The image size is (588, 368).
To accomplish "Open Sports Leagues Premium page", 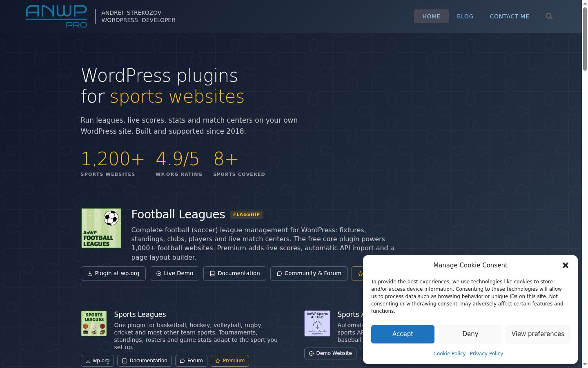I will (x=230, y=361).
